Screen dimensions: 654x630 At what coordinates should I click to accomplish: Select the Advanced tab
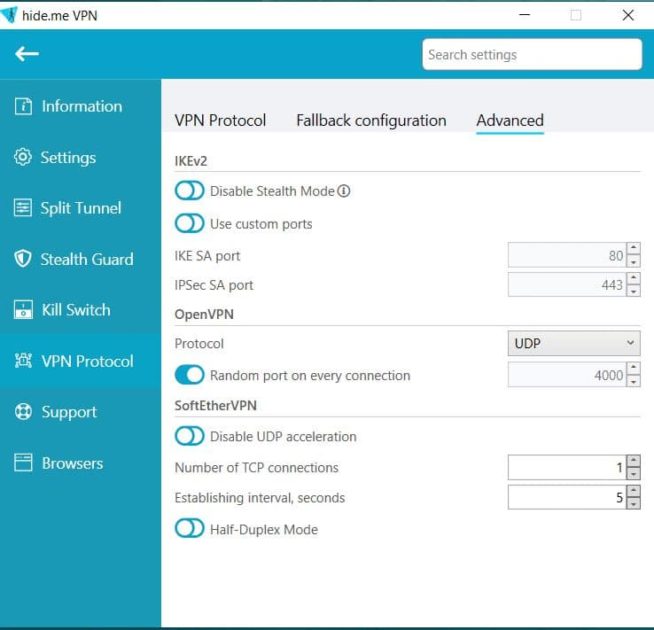click(x=510, y=121)
